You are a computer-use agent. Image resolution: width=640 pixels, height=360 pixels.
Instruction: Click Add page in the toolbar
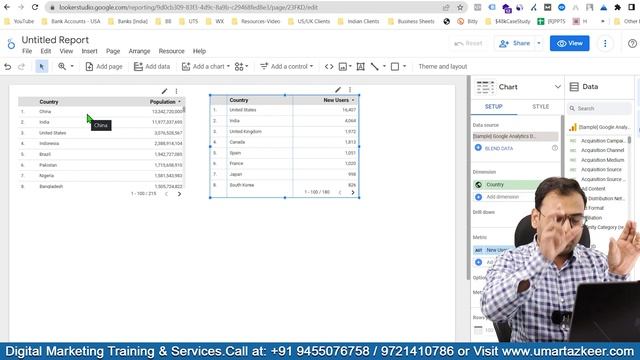[104, 67]
